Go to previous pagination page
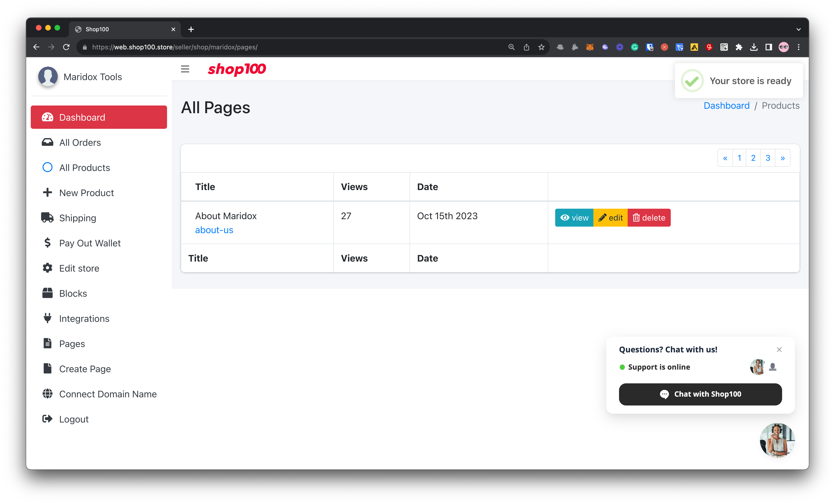Image resolution: width=835 pixels, height=504 pixels. click(725, 158)
